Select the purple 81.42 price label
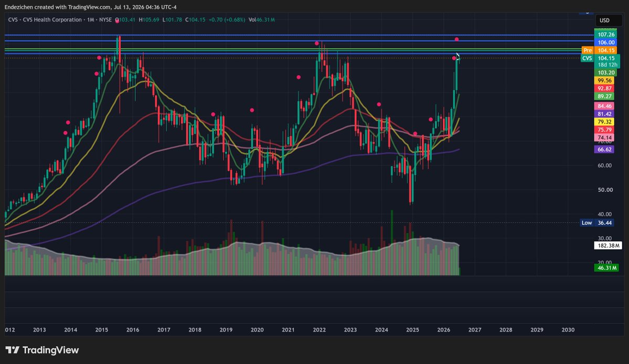 (x=604, y=114)
